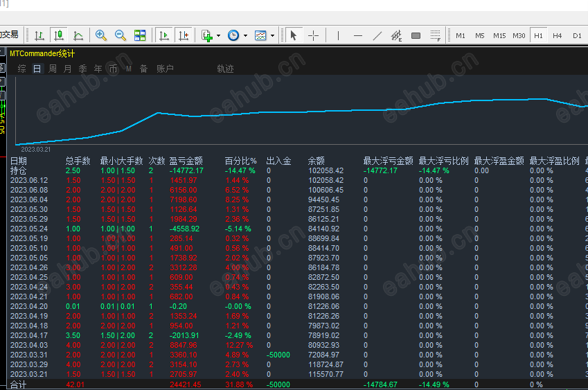Viewport: 588px width, 390px height.
Task: Toggle chart shift icon
Action: (x=184, y=35)
